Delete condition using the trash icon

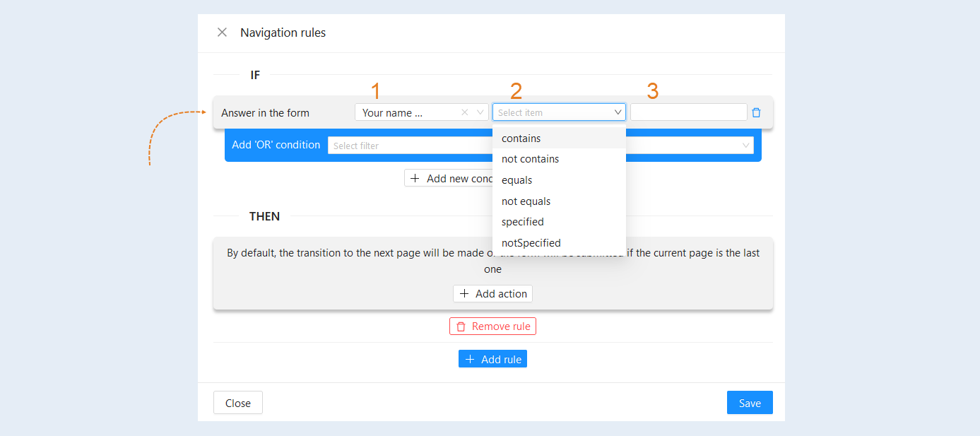[x=756, y=112]
